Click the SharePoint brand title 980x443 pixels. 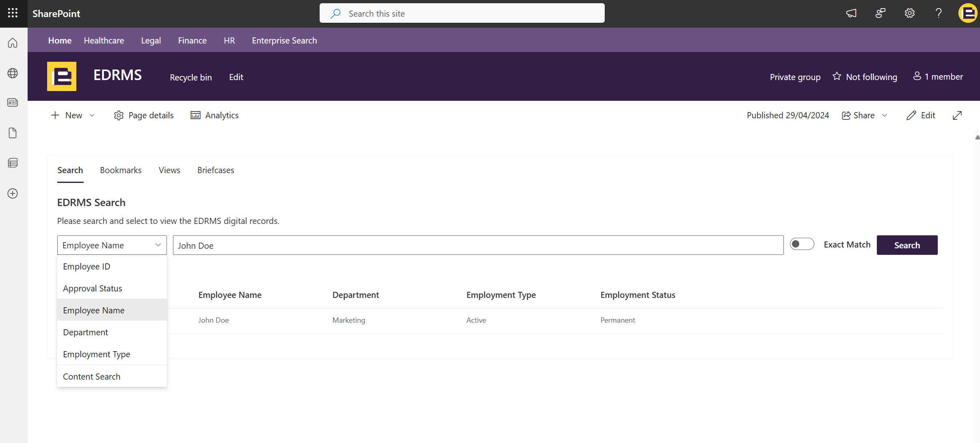(x=56, y=13)
